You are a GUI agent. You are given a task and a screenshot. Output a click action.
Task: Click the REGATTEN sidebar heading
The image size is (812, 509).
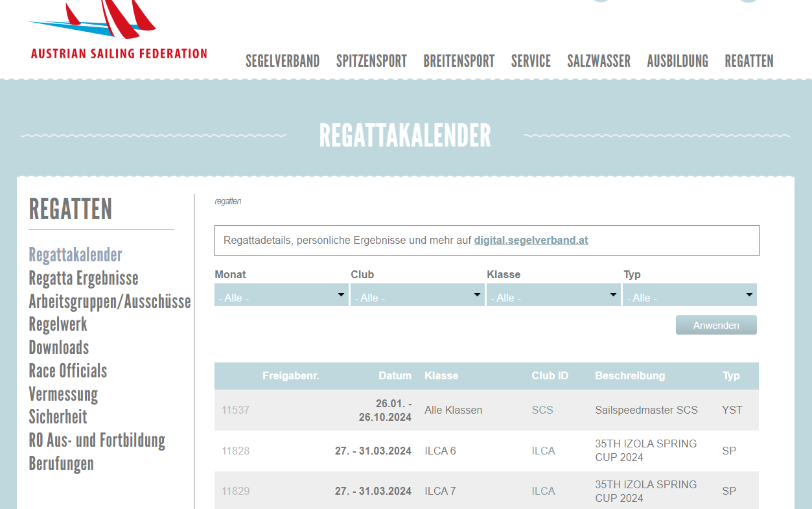point(71,209)
